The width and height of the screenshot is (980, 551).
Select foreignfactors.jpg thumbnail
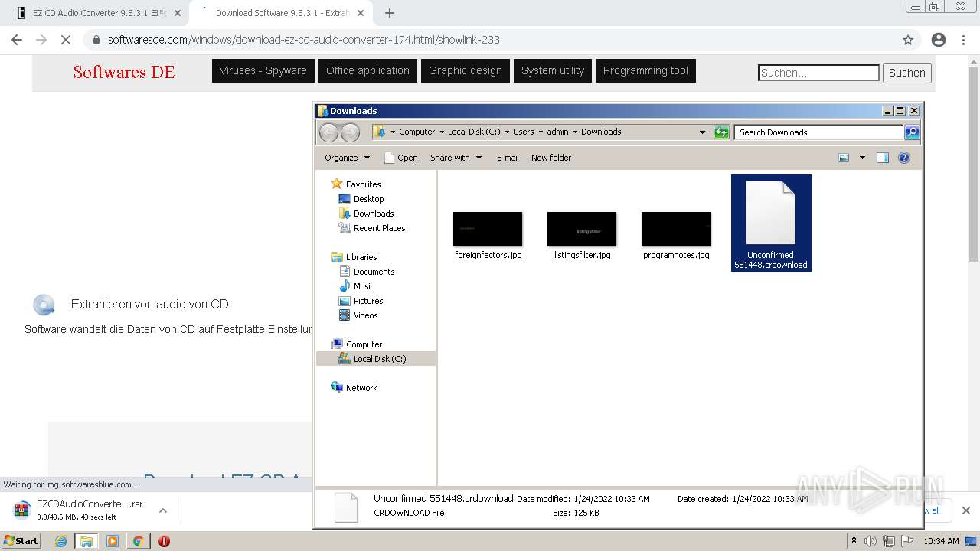coord(488,229)
